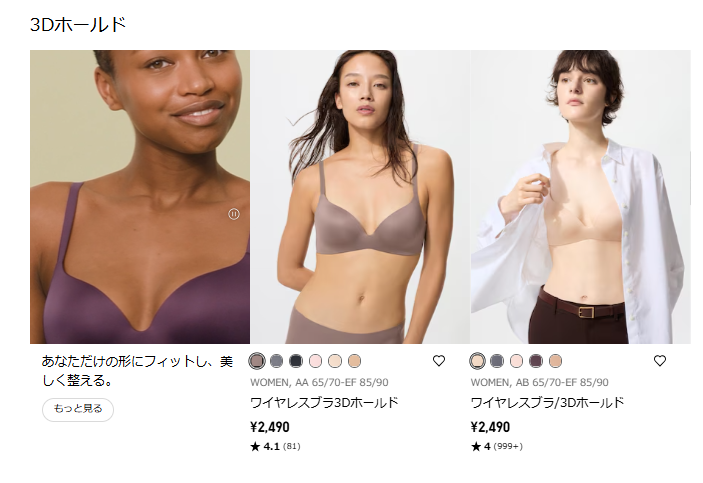
Task: Select beige swatch under AB 65/70 product
Action: coord(477,361)
